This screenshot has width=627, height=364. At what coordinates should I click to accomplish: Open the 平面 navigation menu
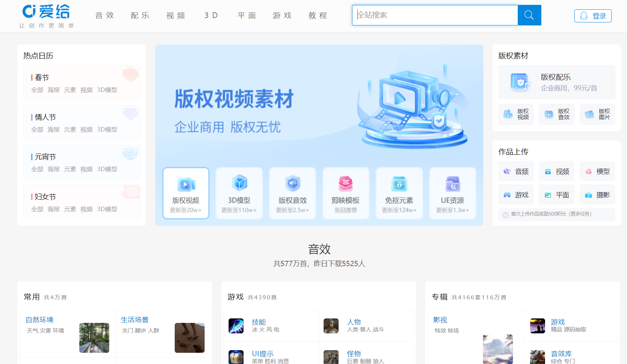coord(247,15)
